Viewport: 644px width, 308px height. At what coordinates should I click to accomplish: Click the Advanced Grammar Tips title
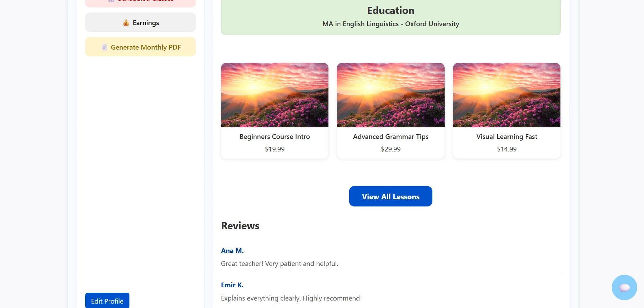pyautogui.click(x=391, y=137)
